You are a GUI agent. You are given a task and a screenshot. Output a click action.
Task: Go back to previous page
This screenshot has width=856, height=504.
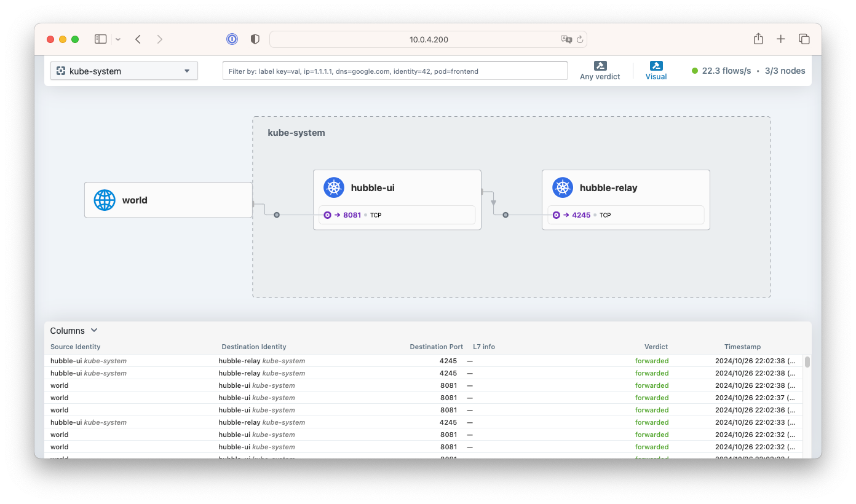[x=138, y=39]
